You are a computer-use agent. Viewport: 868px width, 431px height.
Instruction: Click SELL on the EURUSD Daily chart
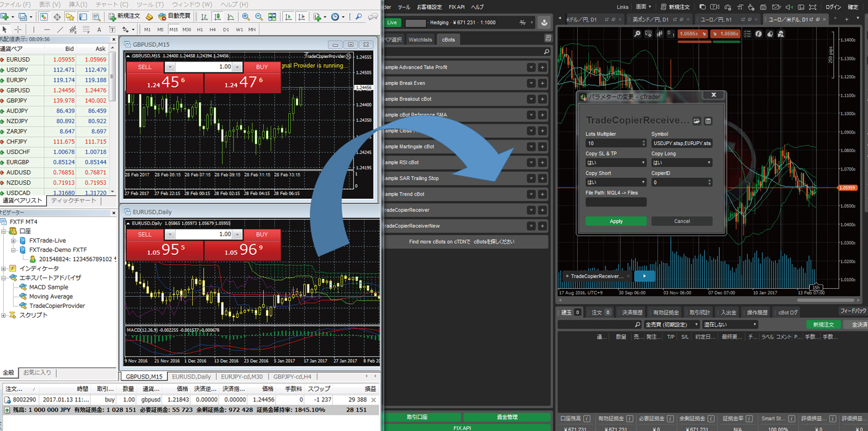click(x=145, y=234)
